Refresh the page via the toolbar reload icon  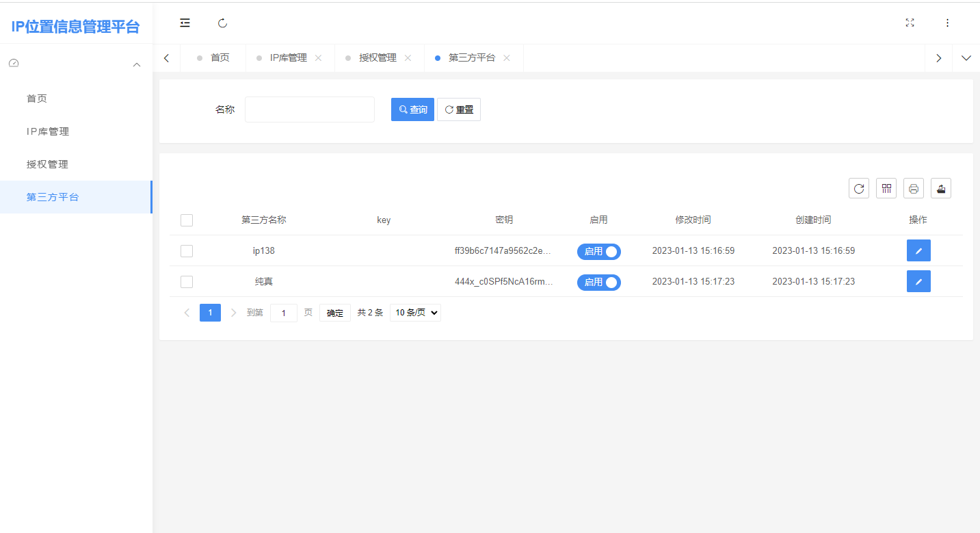(x=222, y=23)
